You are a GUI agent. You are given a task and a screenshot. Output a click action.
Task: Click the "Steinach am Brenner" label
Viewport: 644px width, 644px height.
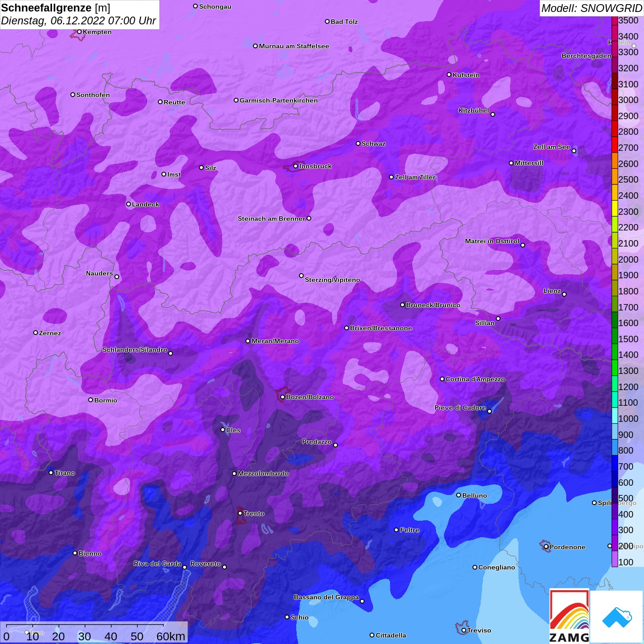[271, 218]
